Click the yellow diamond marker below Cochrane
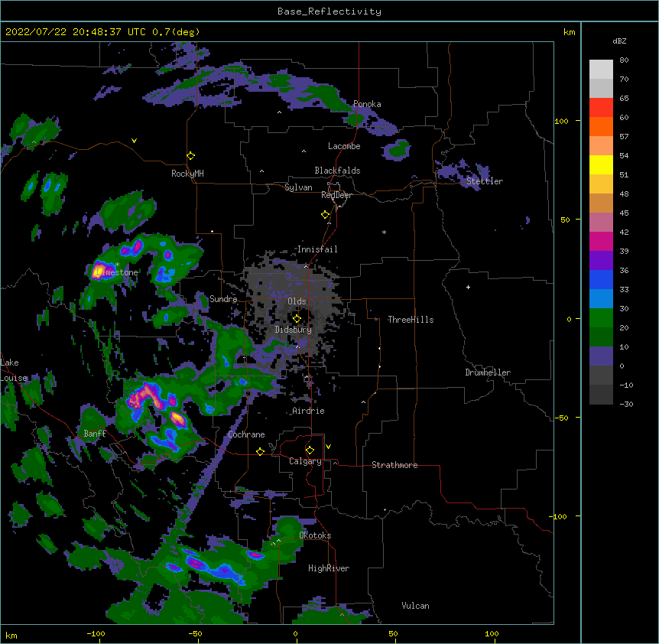 click(x=260, y=451)
